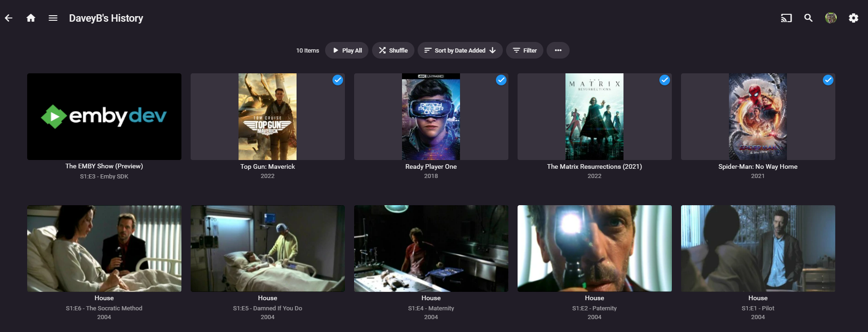Open the embydev thumbnail
Image resolution: width=868 pixels, height=332 pixels.
point(104,117)
